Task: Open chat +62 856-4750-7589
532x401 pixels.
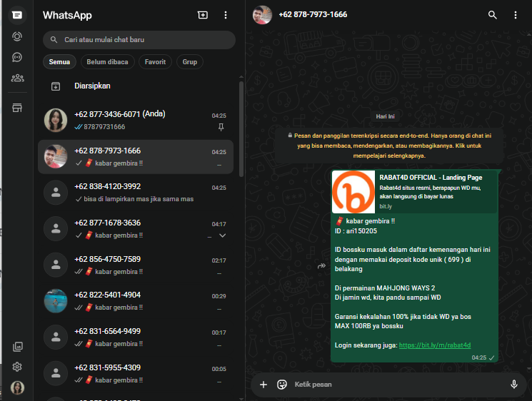Action: [x=136, y=265]
